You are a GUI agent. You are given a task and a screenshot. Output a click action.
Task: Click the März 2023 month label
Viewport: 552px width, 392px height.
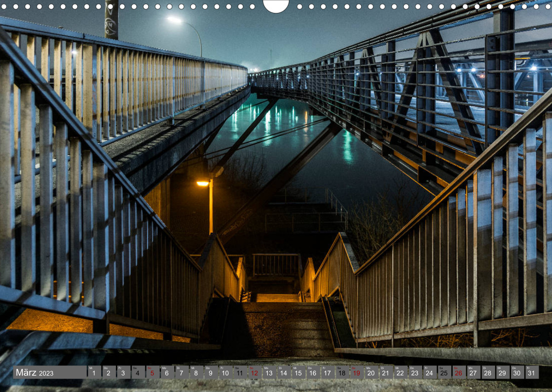[34, 373]
